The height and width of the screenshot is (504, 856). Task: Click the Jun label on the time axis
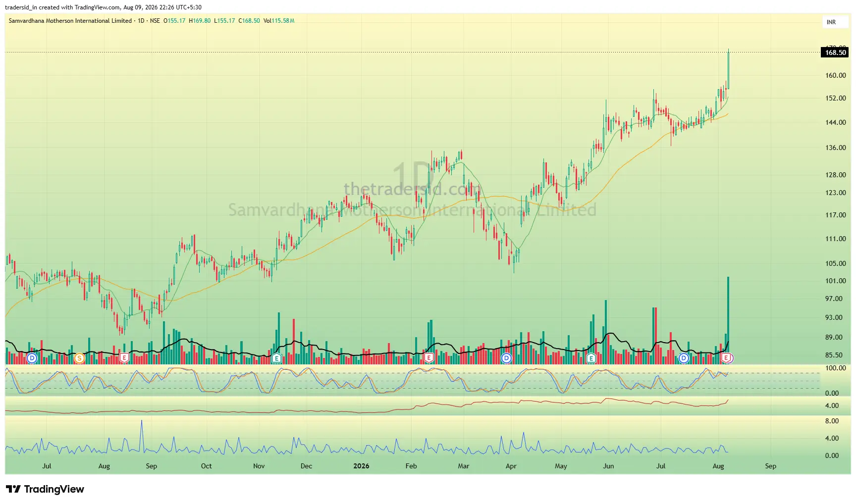608,466
